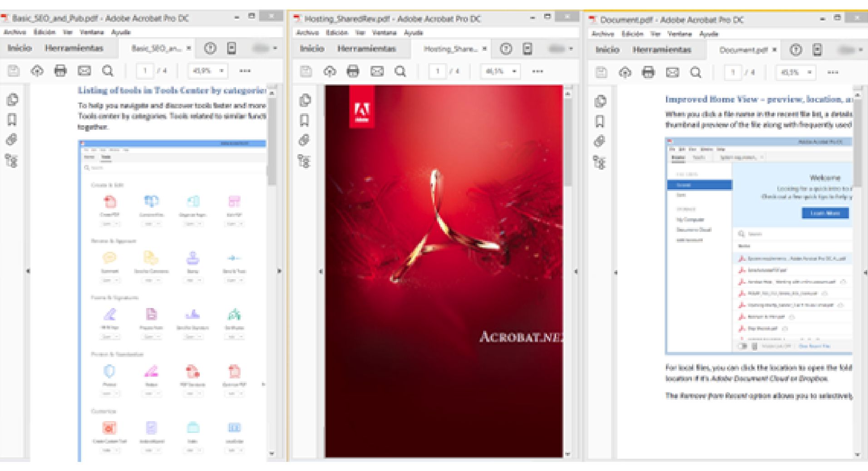This screenshot has width=868, height=471.
Task: Open the Attachments paperclip panel in Document.pdf
Action: click(x=600, y=140)
